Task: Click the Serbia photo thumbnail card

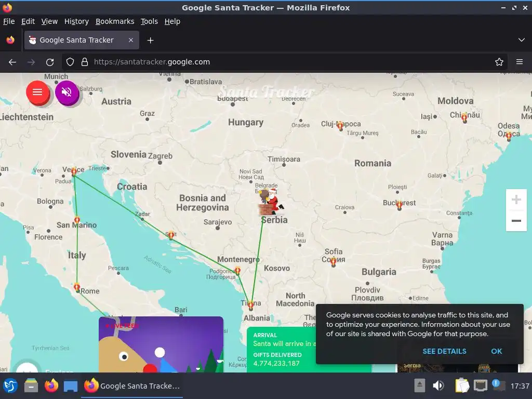Action: (x=458, y=368)
